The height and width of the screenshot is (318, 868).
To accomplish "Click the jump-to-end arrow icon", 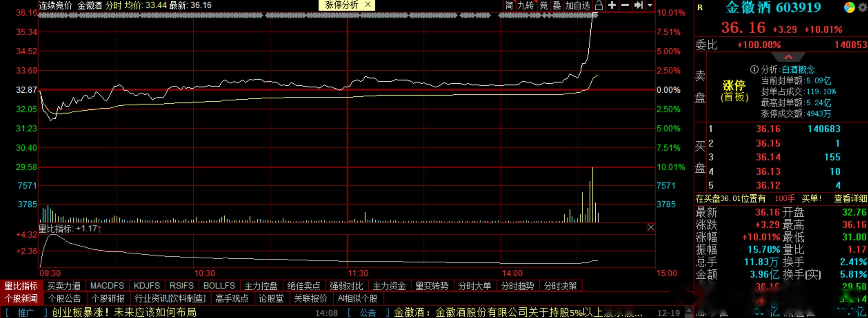I will tap(638, 5).
